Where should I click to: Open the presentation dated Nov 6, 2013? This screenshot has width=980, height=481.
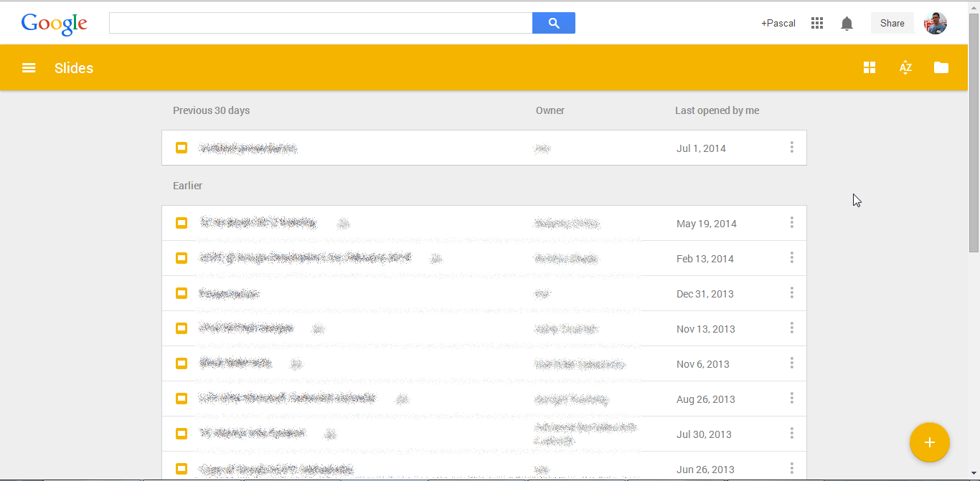(x=235, y=363)
